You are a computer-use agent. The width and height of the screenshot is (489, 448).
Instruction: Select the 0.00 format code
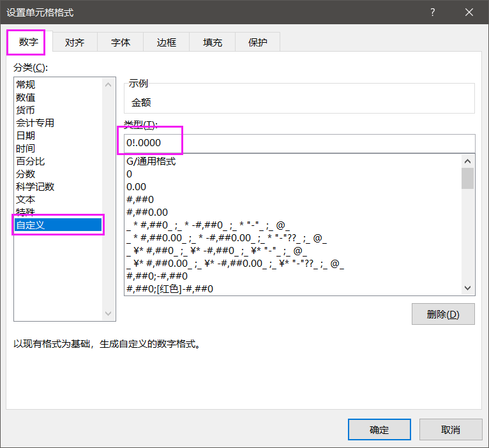[293, 187]
